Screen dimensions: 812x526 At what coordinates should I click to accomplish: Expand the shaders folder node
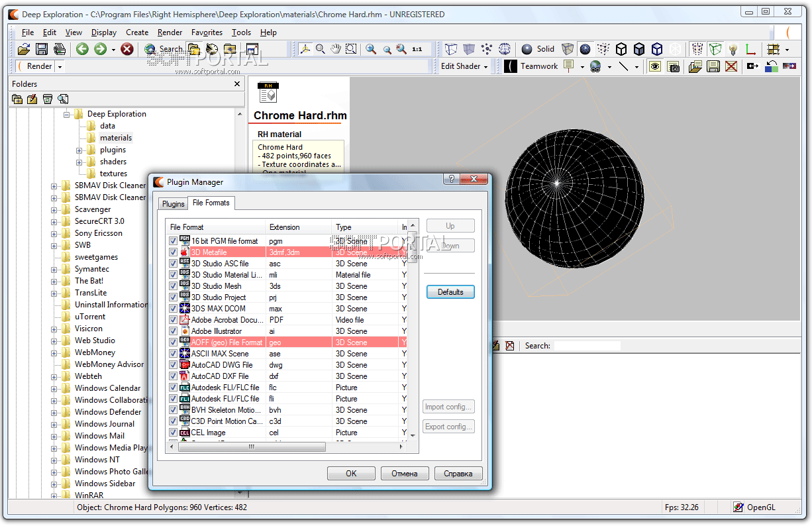[79, 162]
